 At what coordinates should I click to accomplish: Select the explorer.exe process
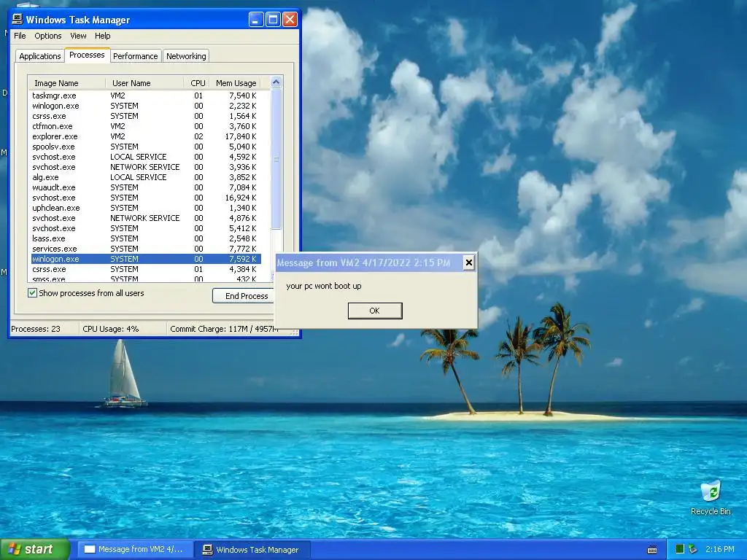tap(146, 136)
